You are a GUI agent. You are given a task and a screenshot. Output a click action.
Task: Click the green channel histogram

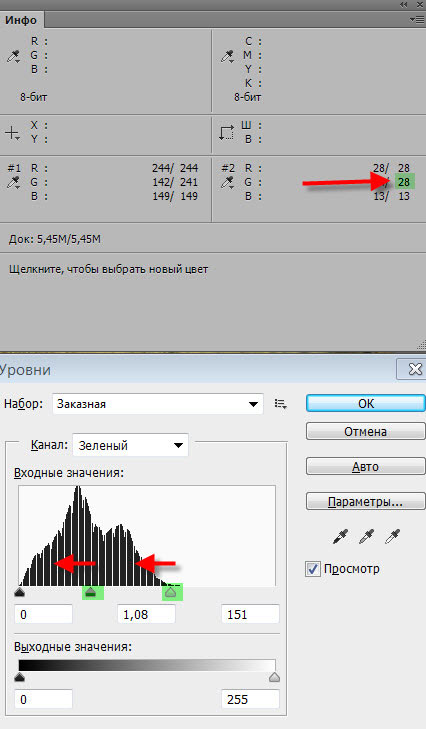(x=147, y=536)
